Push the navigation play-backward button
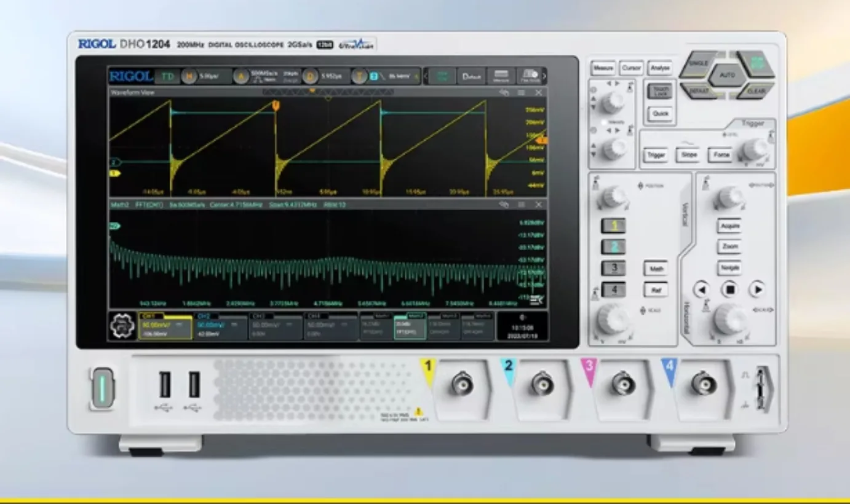Image resolution: width=850 pixels, height=504 pixels. 701,289
